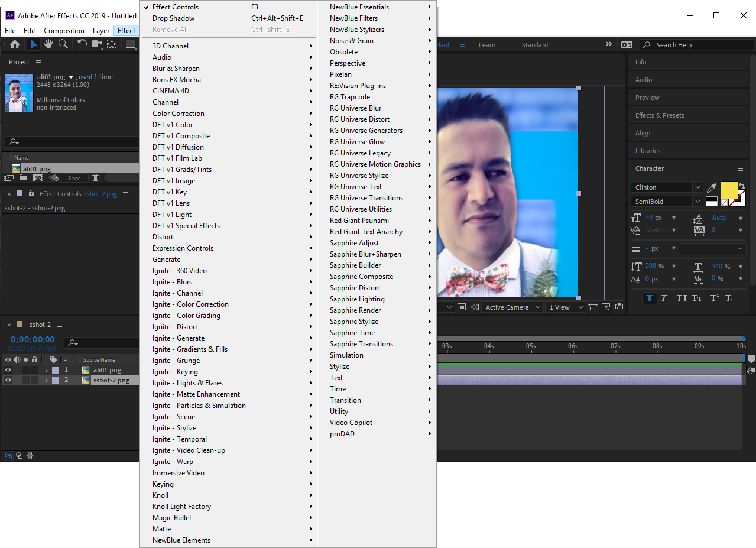Open the Clinton font family dropdown

click(x=697, y=187)
